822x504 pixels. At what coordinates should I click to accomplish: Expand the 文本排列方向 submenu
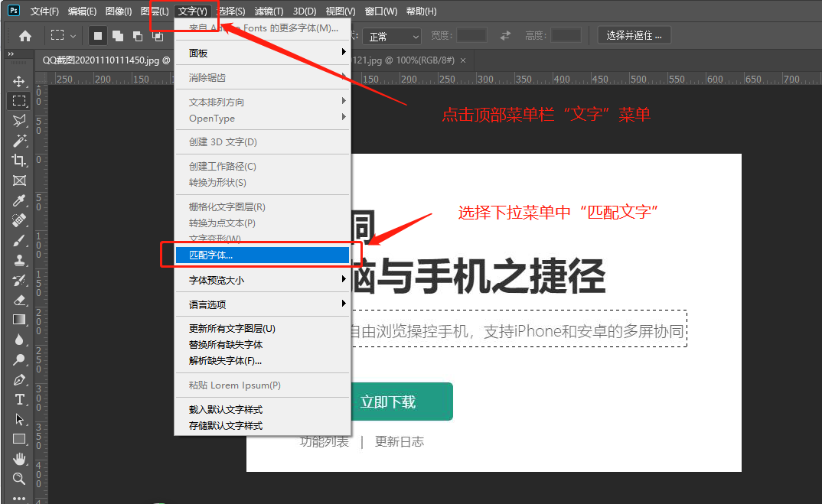263,102
